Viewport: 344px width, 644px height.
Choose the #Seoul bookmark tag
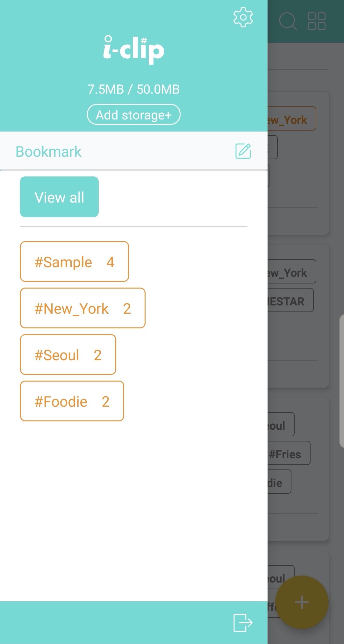click(68, 354)
